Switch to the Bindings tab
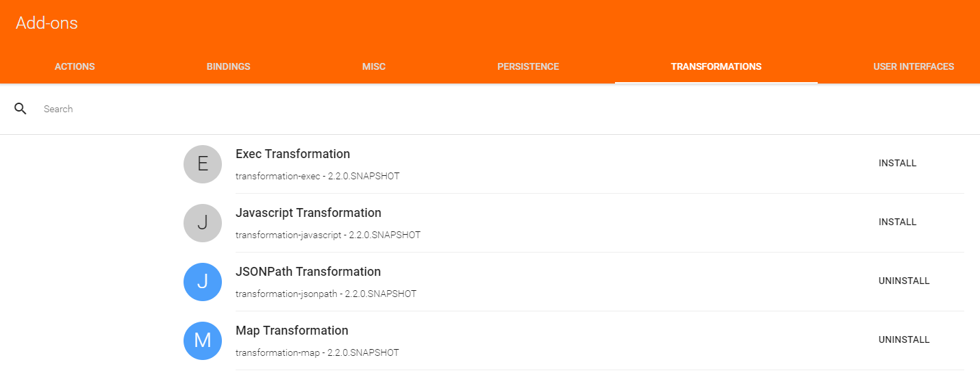The image size is (980, 373). point(229,66)
